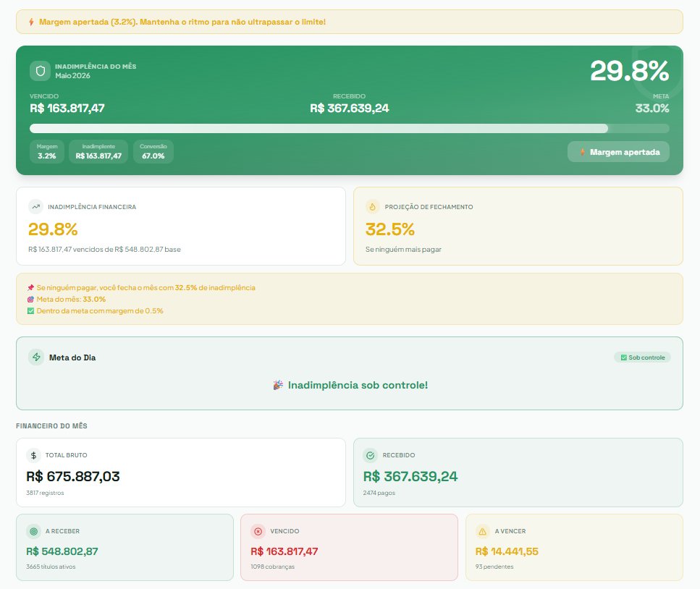
Task: Click the trend arrow icon for Inadimplência Financeira
Action: 35,207
